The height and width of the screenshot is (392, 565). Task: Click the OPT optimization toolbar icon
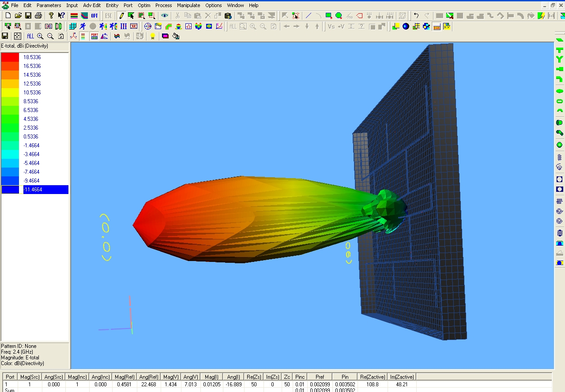point(94,15)
